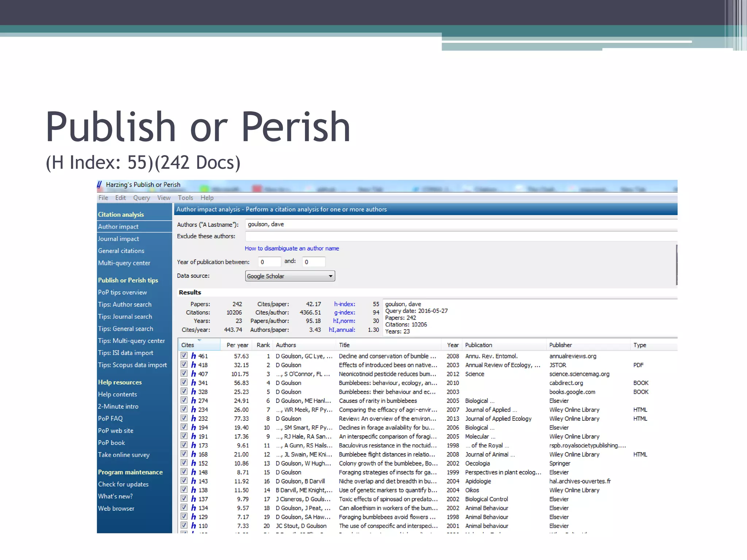
Task: Select Journal impact in the sidebar
Action: click(118, 239)
